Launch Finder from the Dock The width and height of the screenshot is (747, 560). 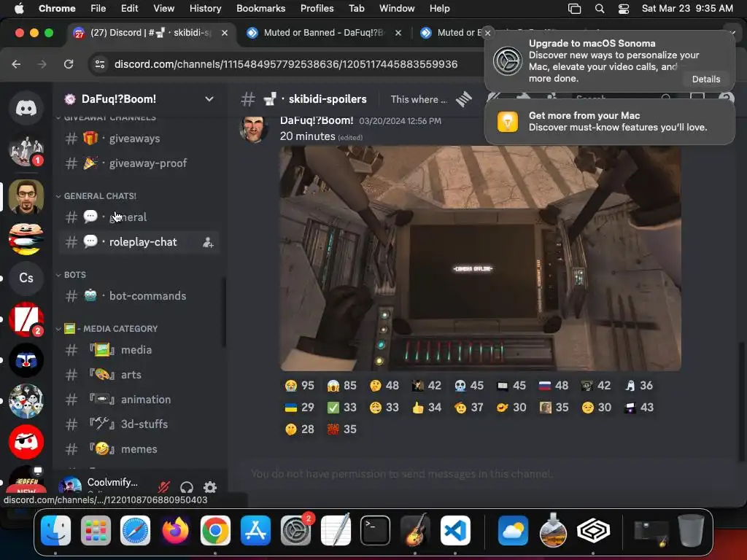point(55,531)
